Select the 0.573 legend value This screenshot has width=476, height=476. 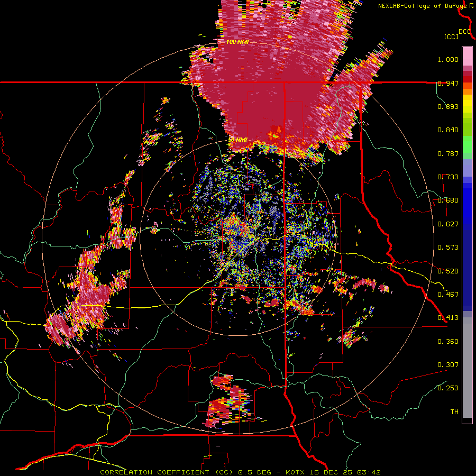448,248
